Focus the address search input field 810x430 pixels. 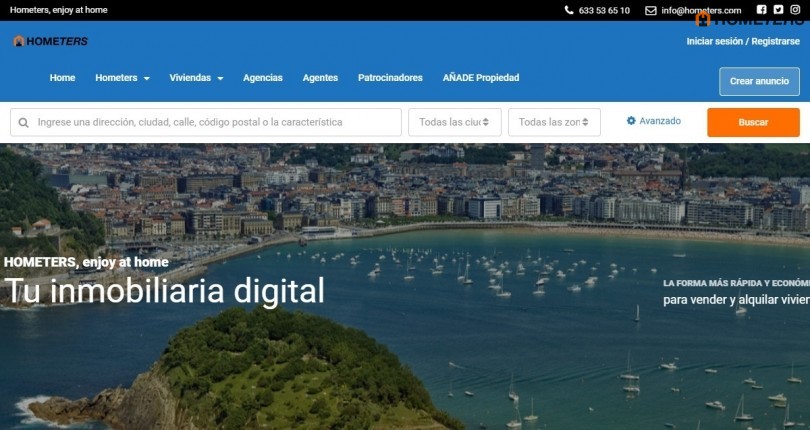[215, 122]
